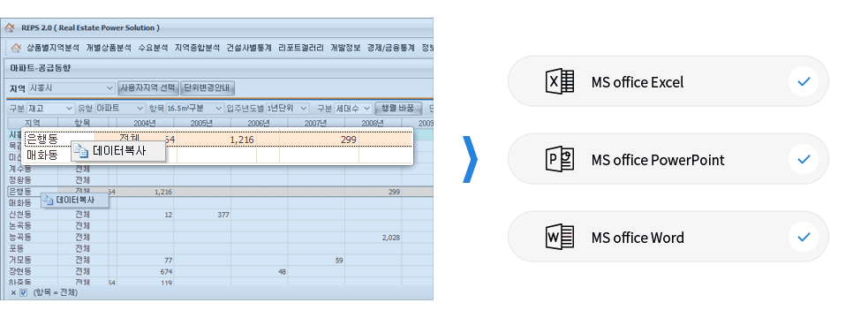The image size is (868, 318).
Task: Open the 건설사별통계 menu
Action: tap(248, 49)
